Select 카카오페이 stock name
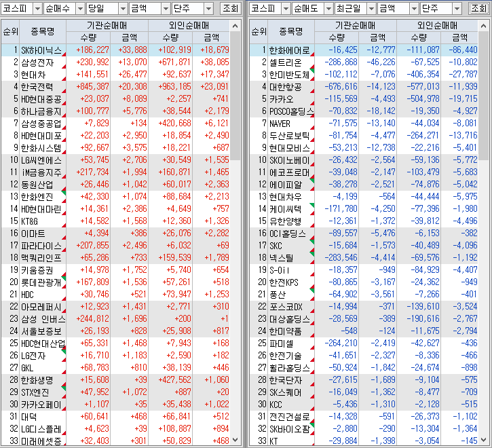 point(41,405)
